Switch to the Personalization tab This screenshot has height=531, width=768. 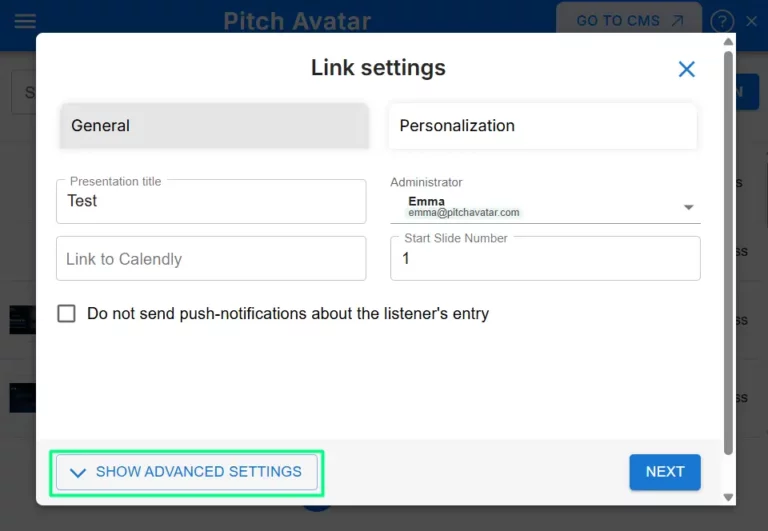[541, 126]
